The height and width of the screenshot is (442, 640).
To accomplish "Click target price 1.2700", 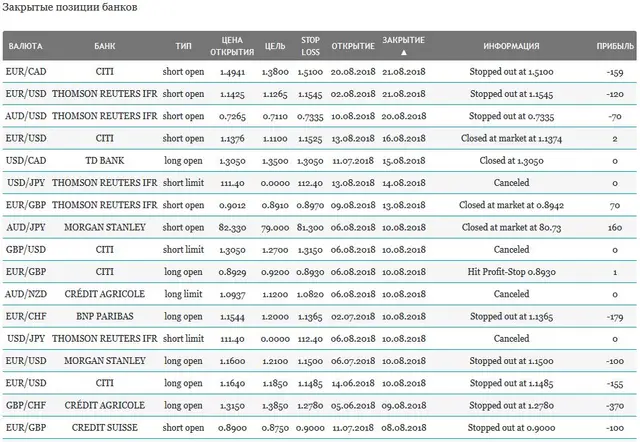I will coord(275,250).
